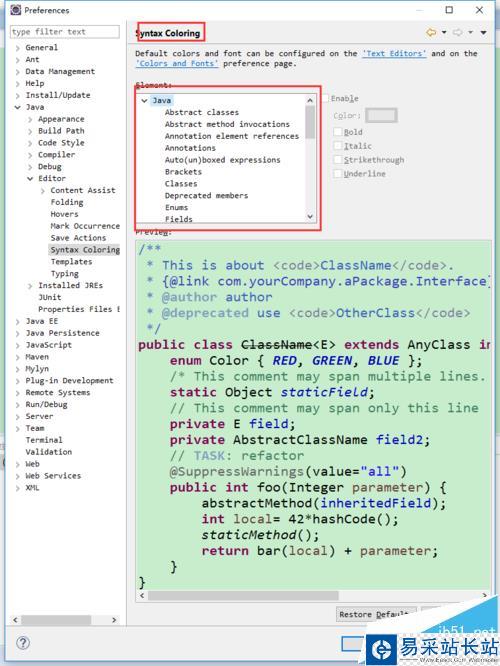This screenshot has width=500, height=666.
Task: Collapse the Java preferences node
Action: point(17,107)
